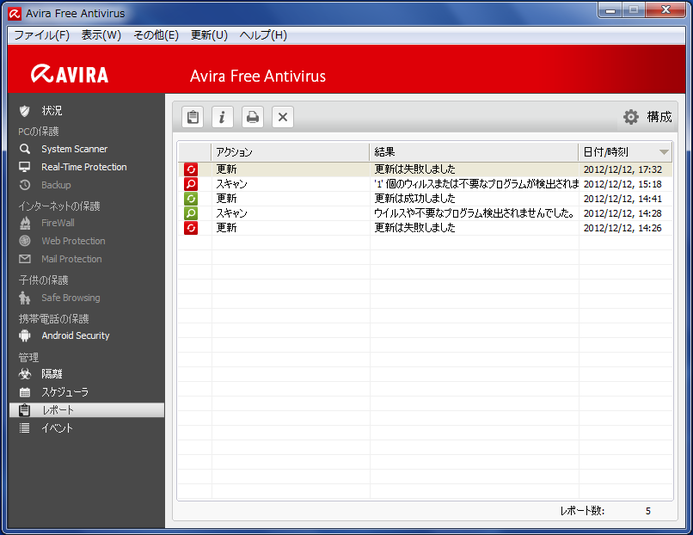
Task: Click the Web Protection globe icon
Action: point(25,241)
